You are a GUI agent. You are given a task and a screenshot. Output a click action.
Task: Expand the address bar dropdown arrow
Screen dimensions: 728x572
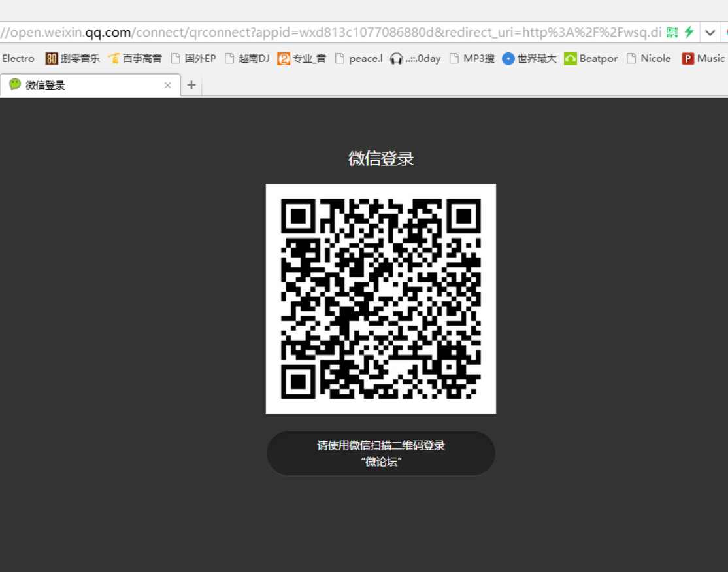[x=710, y=33]
